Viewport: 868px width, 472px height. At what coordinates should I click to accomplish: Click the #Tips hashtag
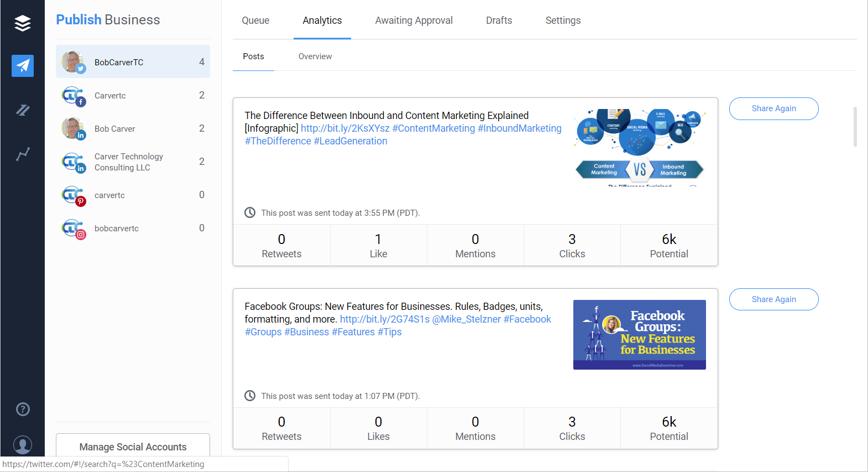click(390, 332)
